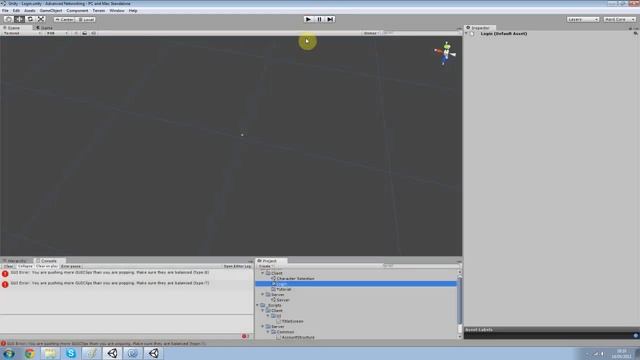
Task: Toggle the Local handle rotation button
Action: pyautogui.click(x=86, y=19)
